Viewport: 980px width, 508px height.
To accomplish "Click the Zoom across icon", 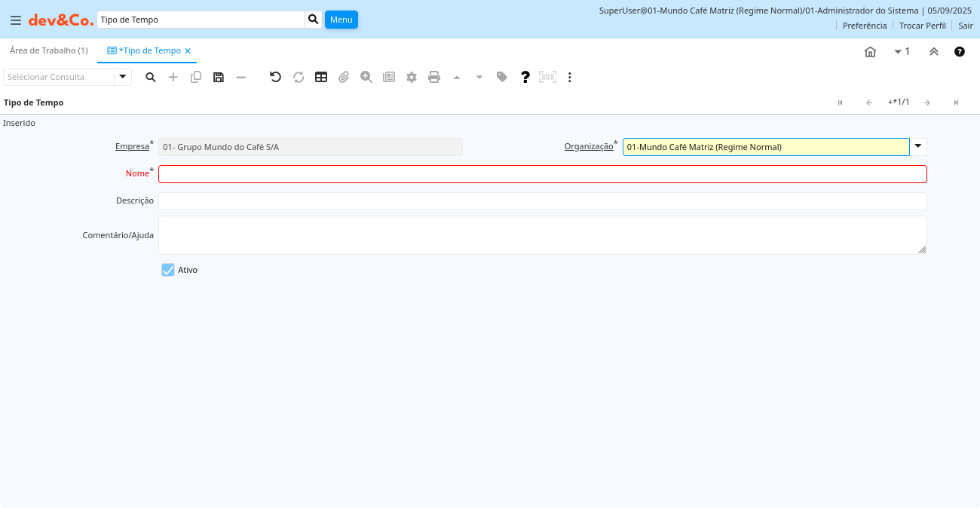I will [366, 77].
